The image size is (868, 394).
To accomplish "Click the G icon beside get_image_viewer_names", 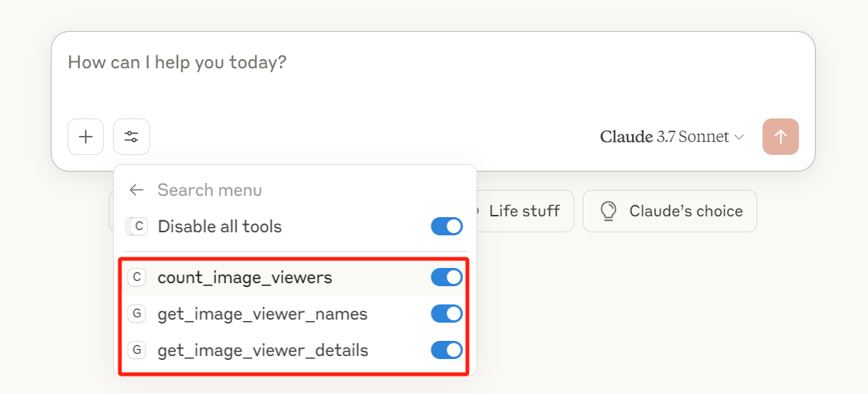I will pyautogui.click(x=137, y=314).
